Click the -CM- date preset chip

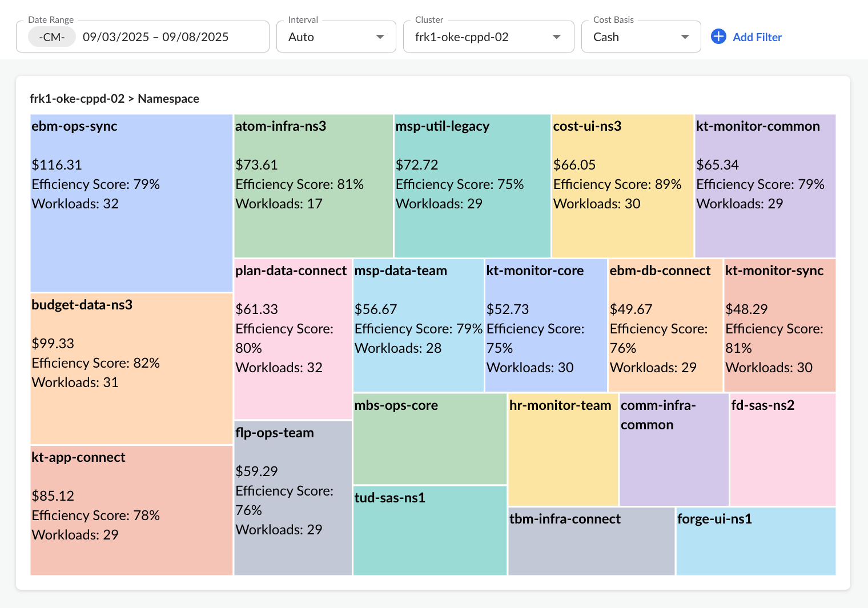coord(52,37)
